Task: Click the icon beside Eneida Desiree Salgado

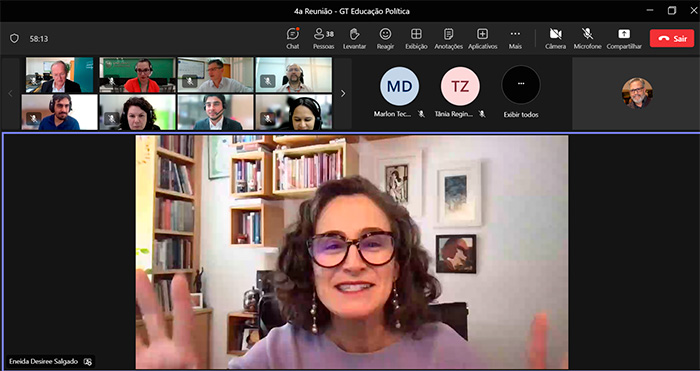Action: 88,362
